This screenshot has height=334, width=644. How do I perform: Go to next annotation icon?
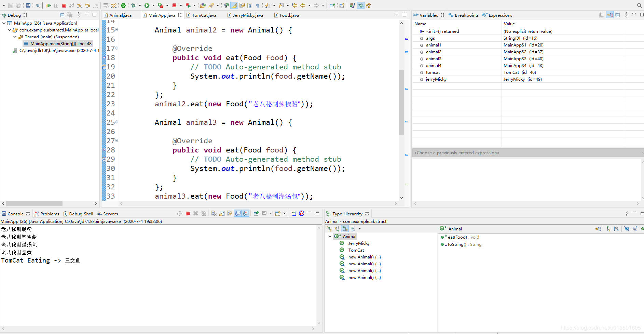(x=268, y=5)
